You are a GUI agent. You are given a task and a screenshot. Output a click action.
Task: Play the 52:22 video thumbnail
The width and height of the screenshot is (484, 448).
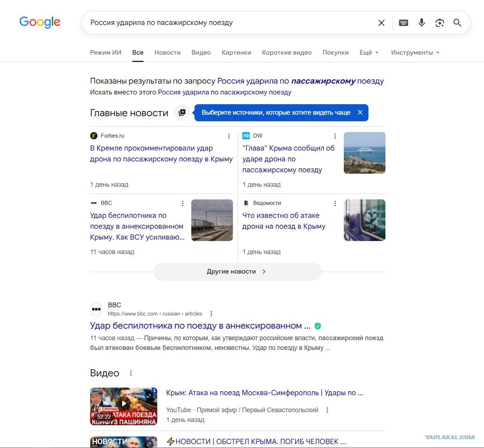[124, 406]
